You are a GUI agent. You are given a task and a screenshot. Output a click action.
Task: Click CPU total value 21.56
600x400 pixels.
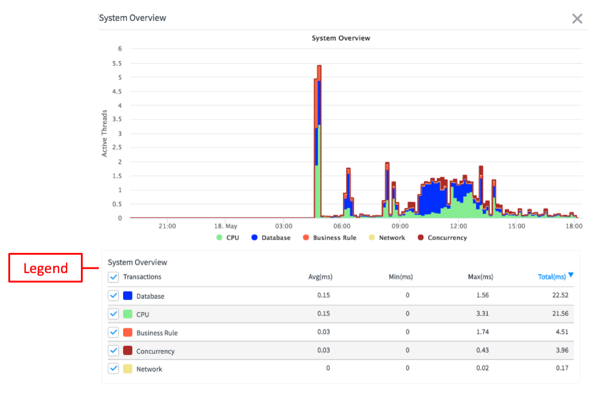point(560,313)
